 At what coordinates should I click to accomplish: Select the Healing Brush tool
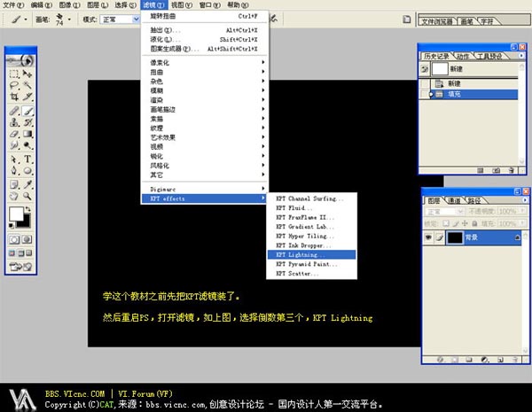[x=14, y=111]
